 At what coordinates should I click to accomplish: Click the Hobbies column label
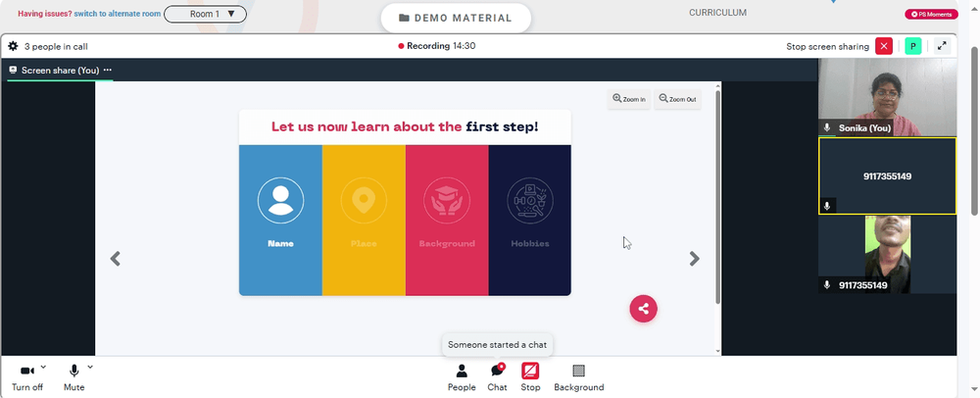[x=530, y=244]
